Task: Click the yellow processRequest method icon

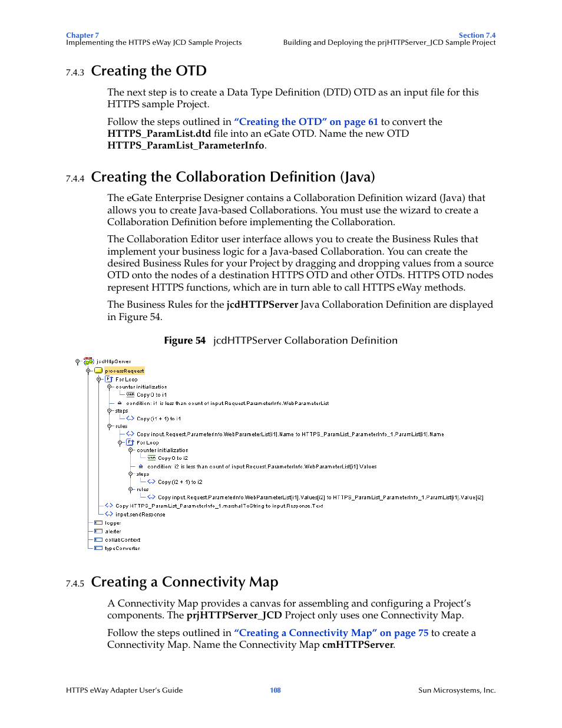Action: pyautogui.click(x=98, y=371)
